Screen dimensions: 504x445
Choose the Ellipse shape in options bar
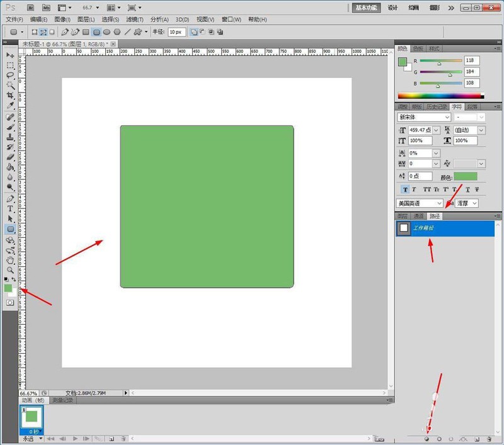106,31
